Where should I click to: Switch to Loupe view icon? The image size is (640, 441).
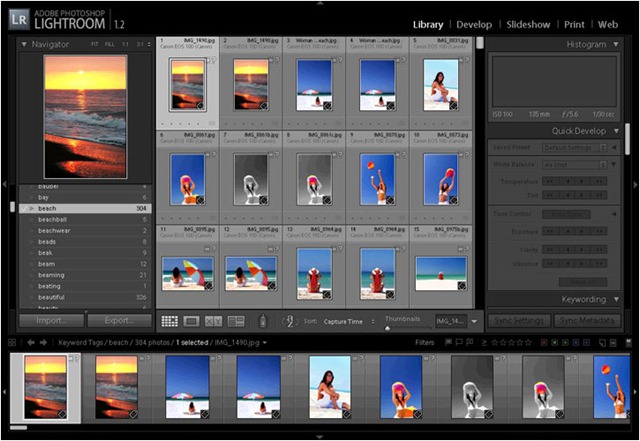191,321
